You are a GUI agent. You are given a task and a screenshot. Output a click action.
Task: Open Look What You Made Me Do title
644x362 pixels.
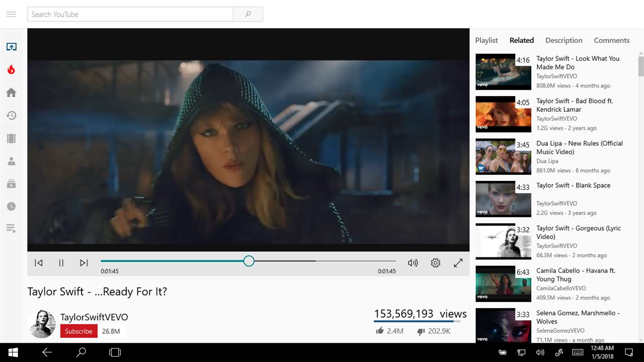[578, 63]
